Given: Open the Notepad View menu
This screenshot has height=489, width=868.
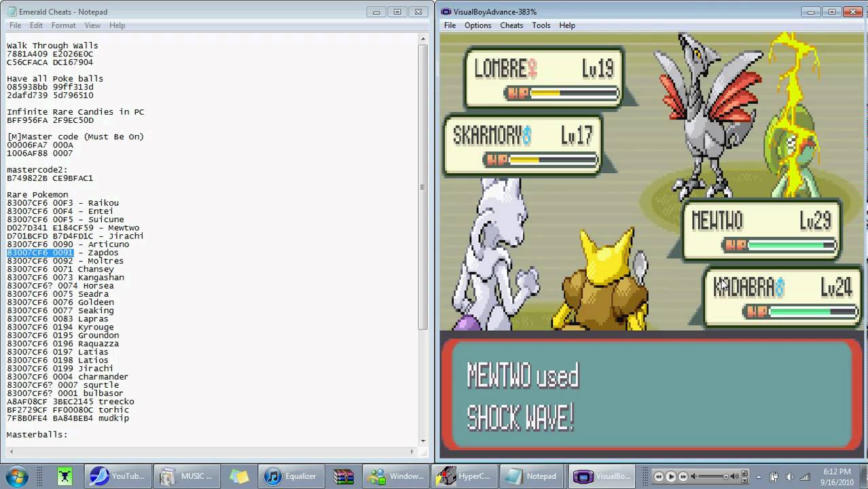Looking at the screenshot, I should pos(92,25).
